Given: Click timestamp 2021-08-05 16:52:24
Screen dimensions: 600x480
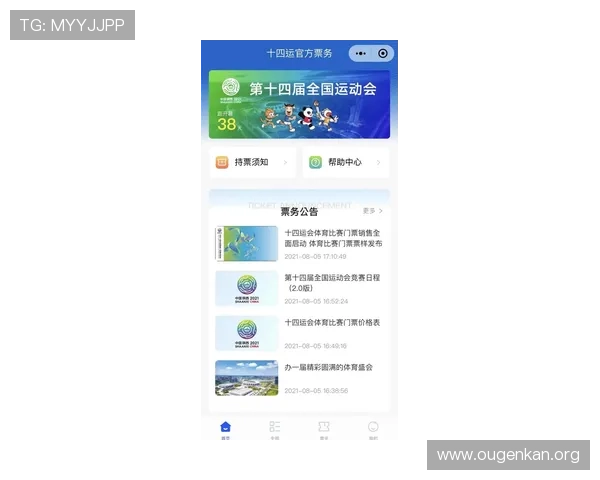Looking at the screenshot, I should (x=316, y=301).
